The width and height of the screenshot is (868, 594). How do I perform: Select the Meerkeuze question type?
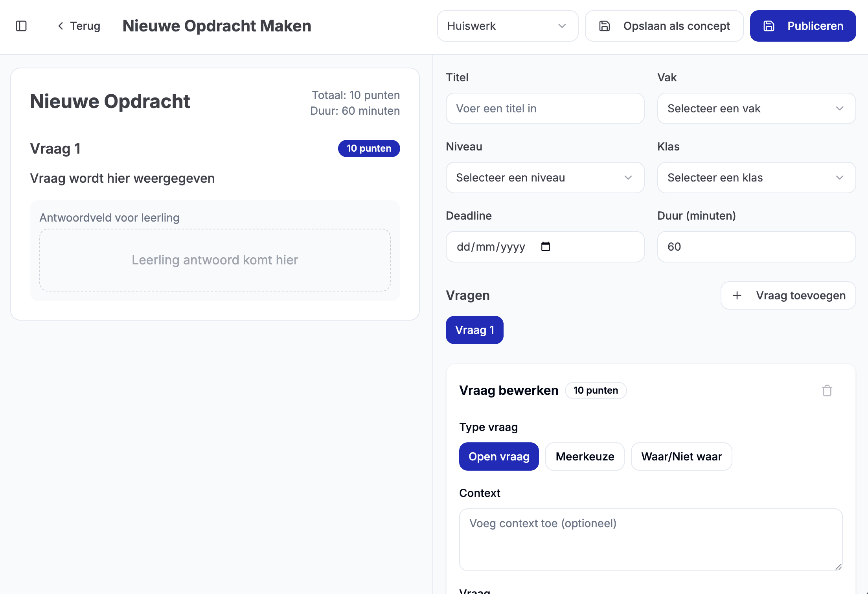[585, 456]
